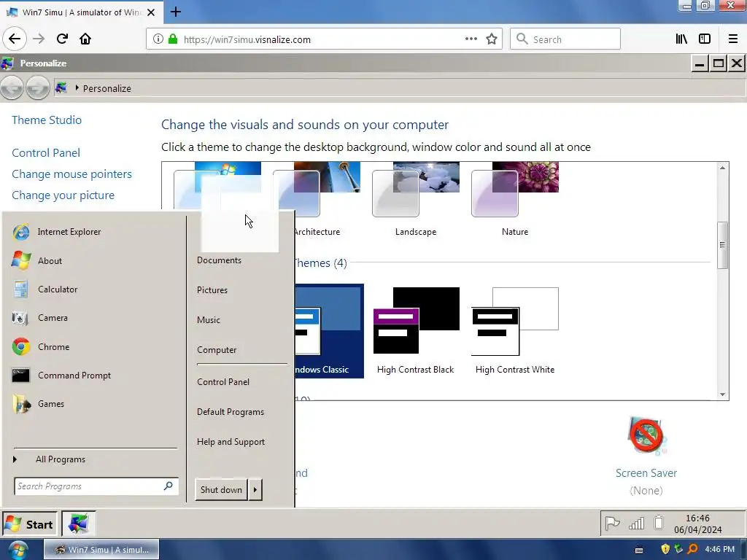The height and width of the screenshot is (560, 747).
Task: Expand All Programs list
Action: coord(60,459)
